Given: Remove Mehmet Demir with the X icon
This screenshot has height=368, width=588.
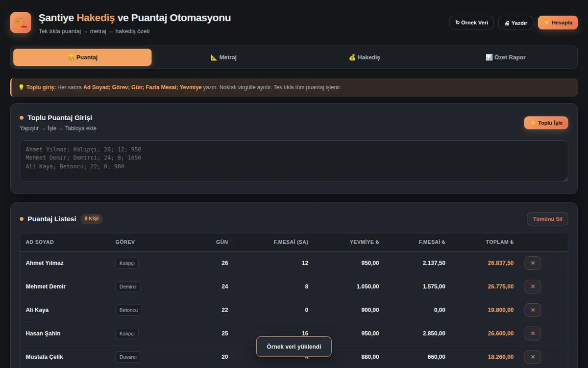Looking at the screenshot, I should tap(533, 287).
